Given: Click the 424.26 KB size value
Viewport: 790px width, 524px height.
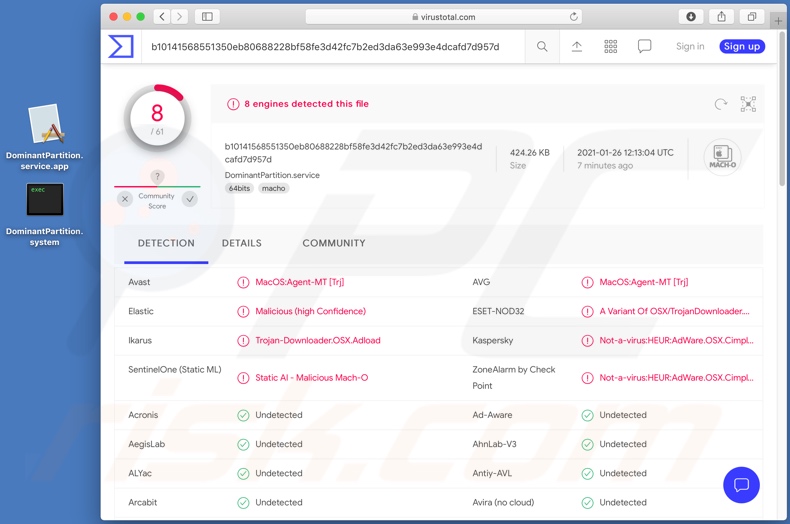Looking at the screenshot, I should (530, 153).
